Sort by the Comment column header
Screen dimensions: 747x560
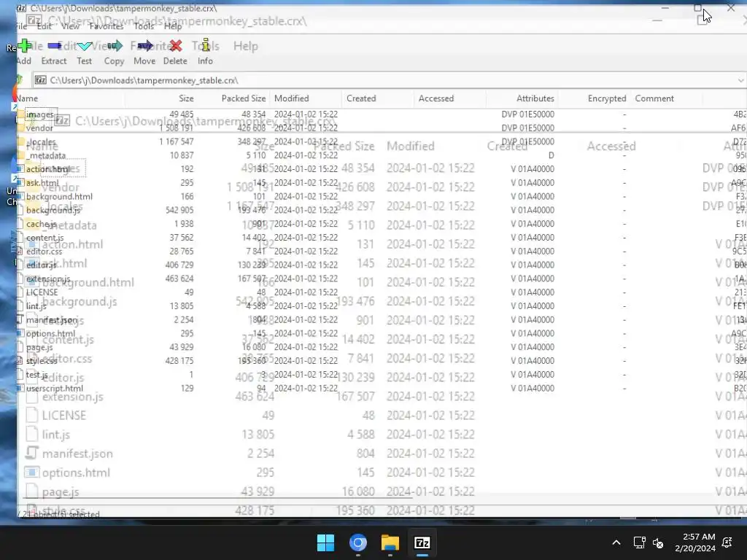click(x=666, y=98)
